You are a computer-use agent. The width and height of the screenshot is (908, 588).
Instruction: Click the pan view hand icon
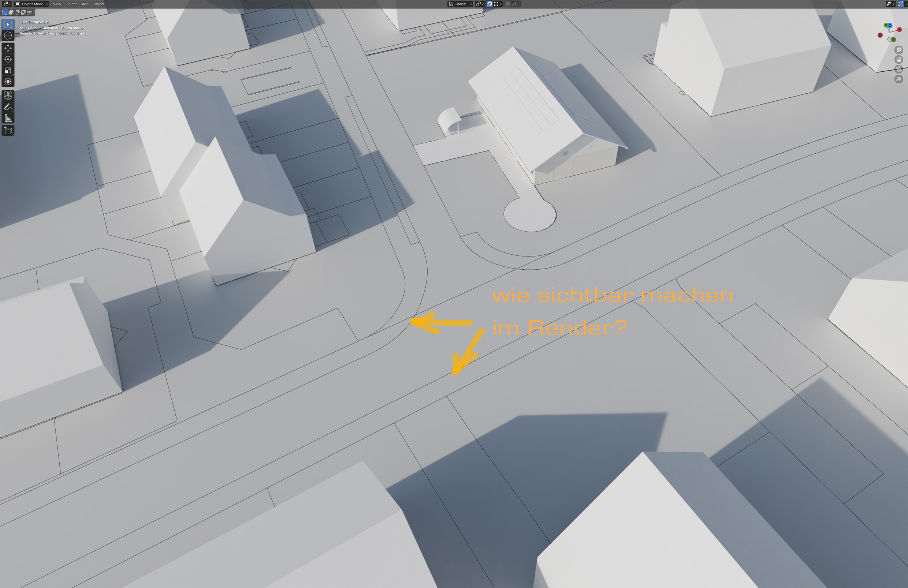[x=898, y=60]
